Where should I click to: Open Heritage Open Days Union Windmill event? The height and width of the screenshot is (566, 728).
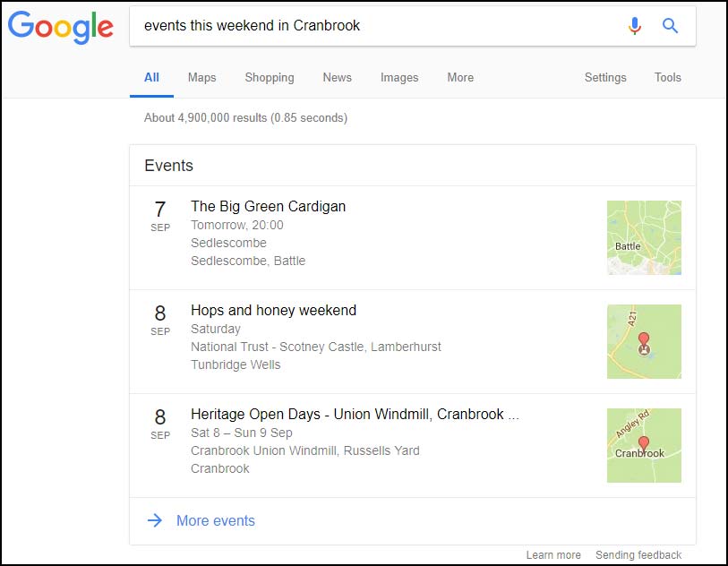point(355,414)
